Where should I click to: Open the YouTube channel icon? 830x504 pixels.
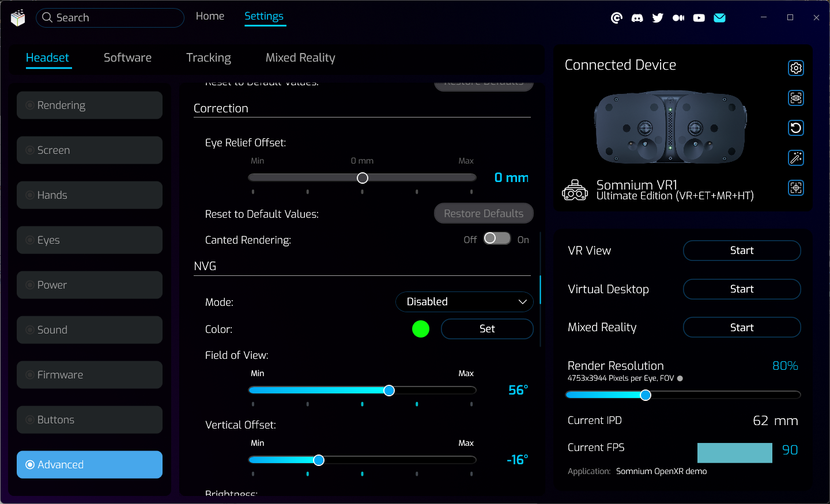click(699, 18)
